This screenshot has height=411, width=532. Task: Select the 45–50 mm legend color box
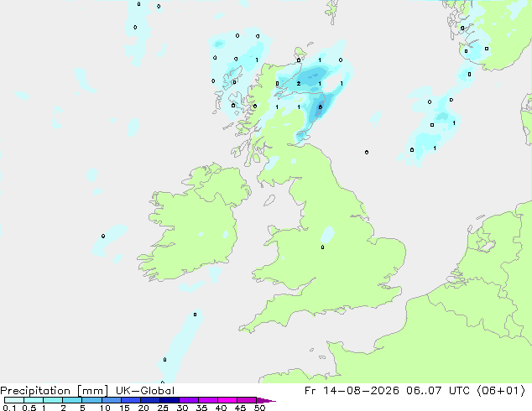pyautogui.click(x=247, y=400)
